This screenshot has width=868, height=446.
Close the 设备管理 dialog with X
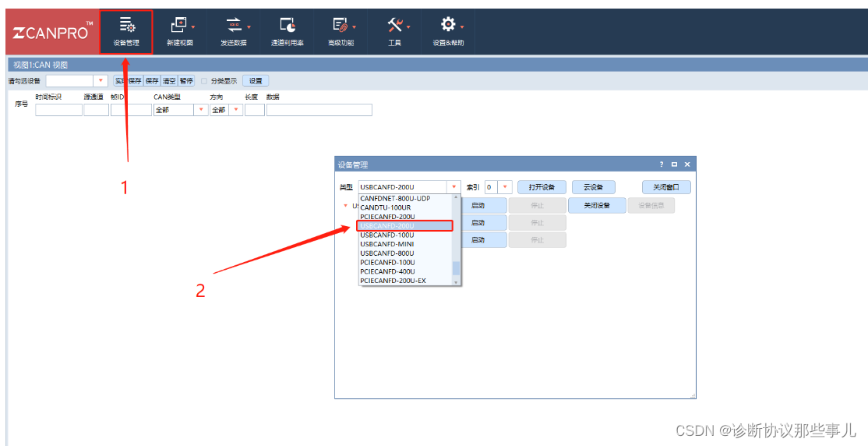pos(687,165)
